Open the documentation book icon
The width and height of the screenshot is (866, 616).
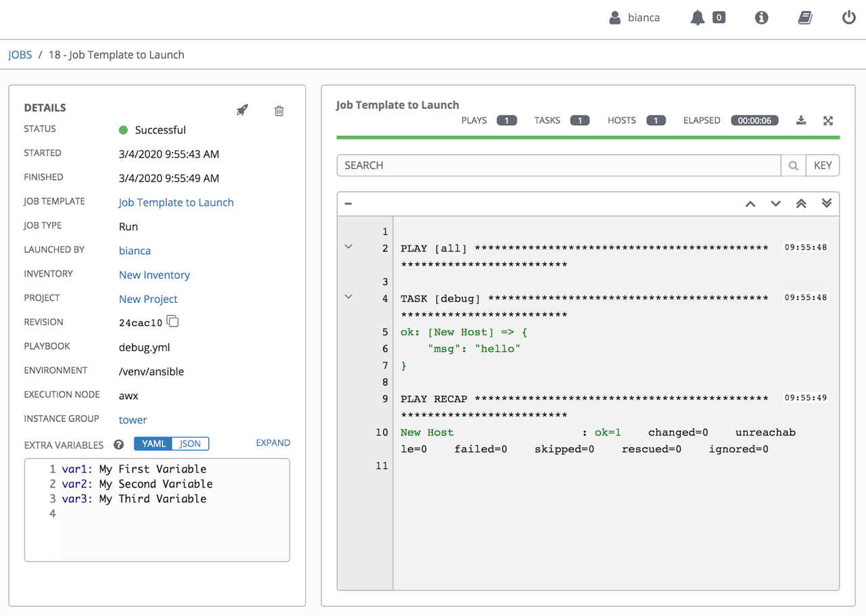[804, 18]
